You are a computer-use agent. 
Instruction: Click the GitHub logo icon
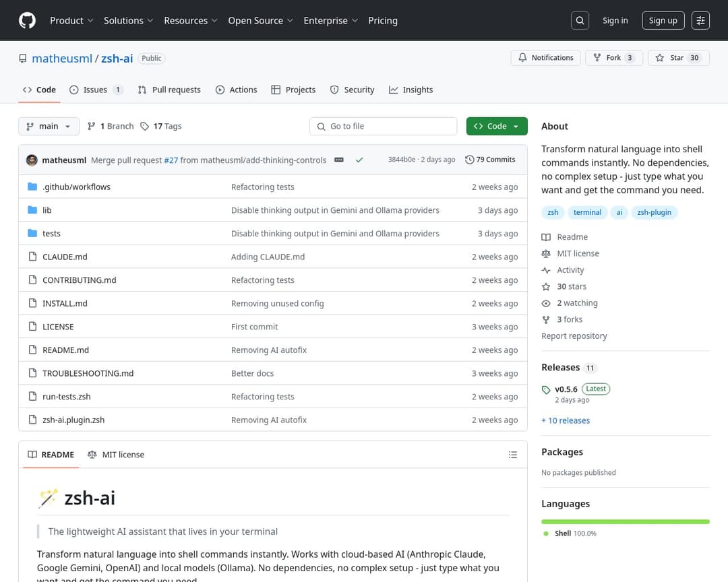point(27,20)
